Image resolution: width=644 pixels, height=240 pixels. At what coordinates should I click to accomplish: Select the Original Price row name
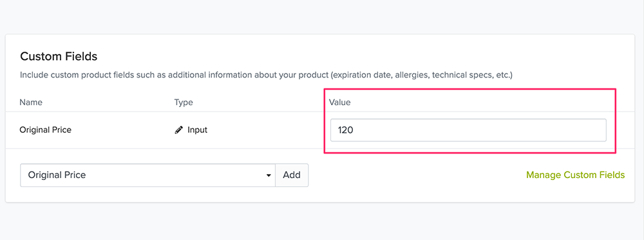pos(46,130)
